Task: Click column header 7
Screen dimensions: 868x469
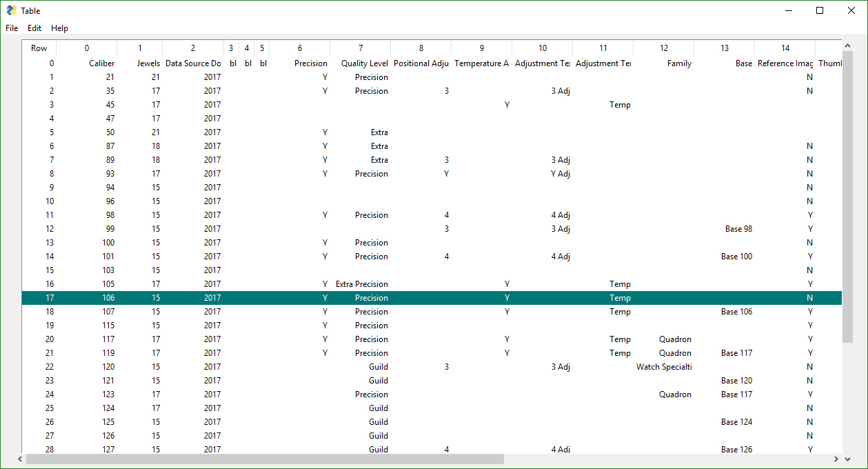Action: click(x=361, y=48)
